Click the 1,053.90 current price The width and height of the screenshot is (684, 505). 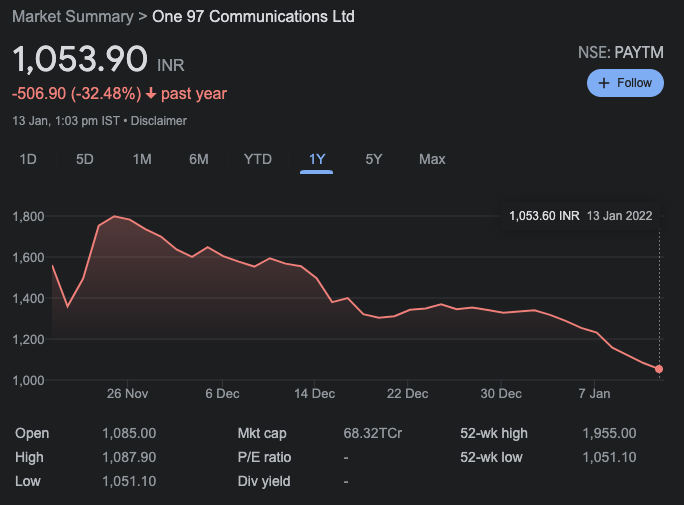80,59
